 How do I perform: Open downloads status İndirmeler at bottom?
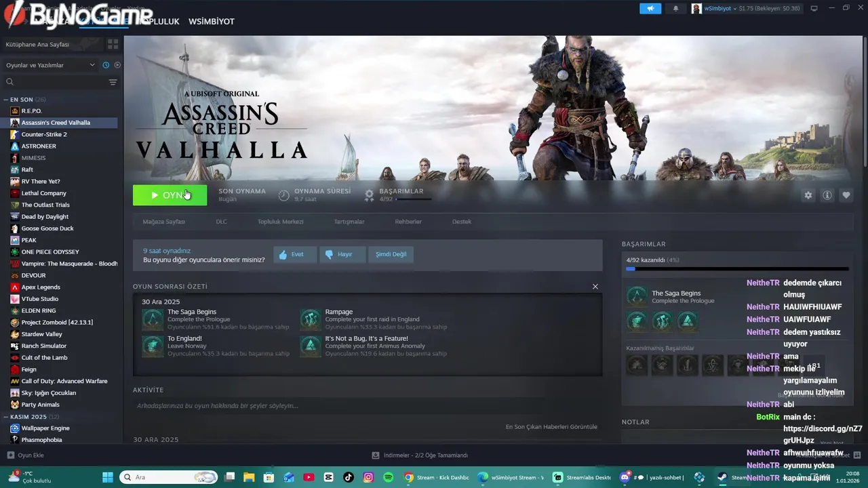420,455
